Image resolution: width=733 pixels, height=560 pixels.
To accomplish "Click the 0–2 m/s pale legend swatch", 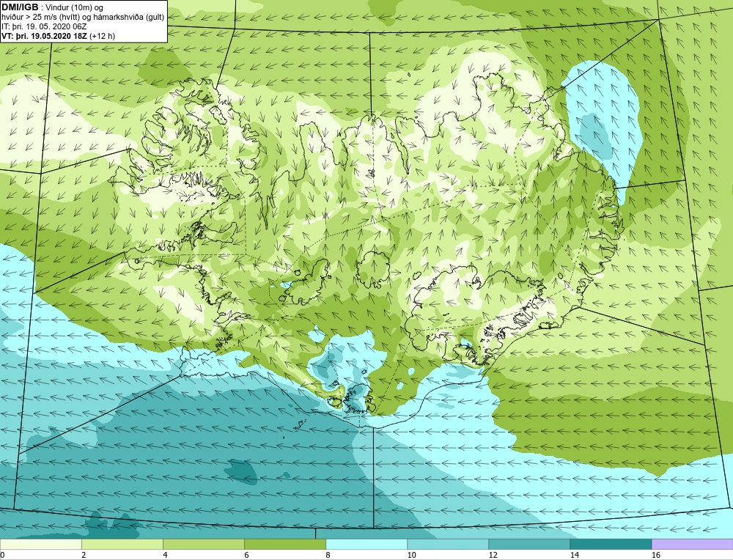I will tap(40, 544).
